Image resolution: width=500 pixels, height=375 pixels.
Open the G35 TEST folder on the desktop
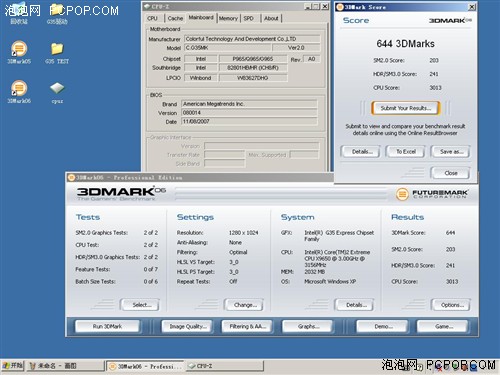pyautogui.click(x=57, y=52)
